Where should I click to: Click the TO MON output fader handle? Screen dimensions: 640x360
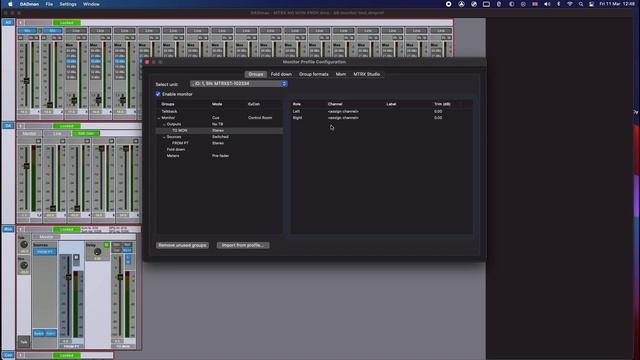(120, 277)
